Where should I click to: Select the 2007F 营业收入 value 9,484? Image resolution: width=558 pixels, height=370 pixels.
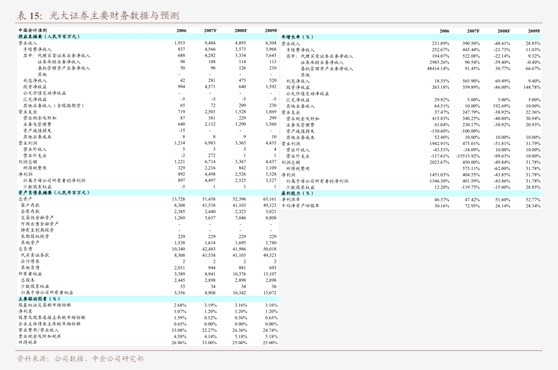(210, 43)
